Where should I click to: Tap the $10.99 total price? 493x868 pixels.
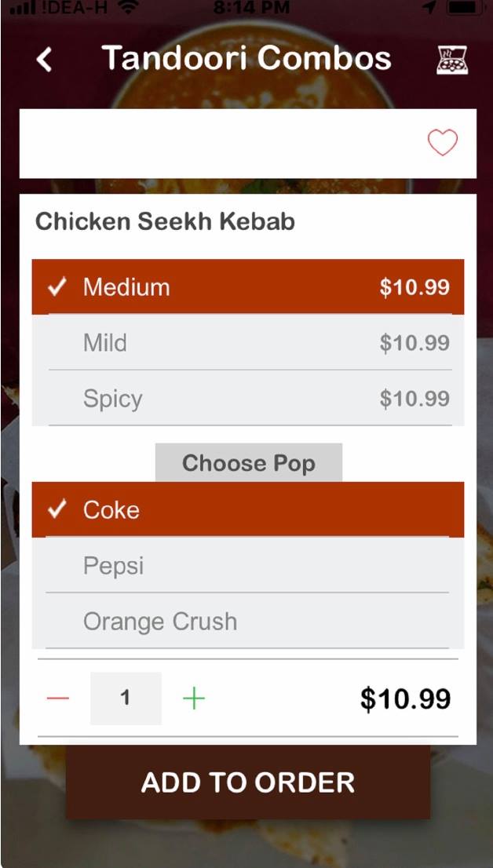tap(405, 698)
